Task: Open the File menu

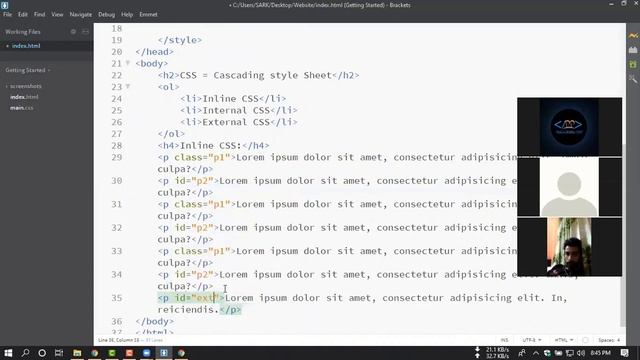Action: tap(7, 14)
